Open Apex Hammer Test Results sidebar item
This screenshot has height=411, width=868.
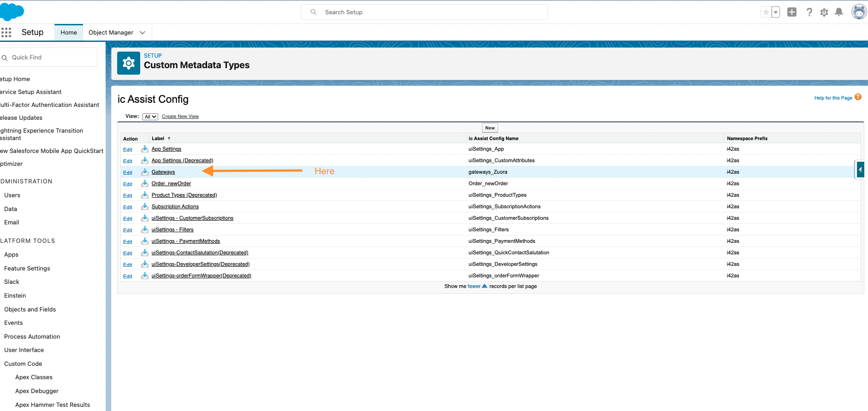[53, 405]
